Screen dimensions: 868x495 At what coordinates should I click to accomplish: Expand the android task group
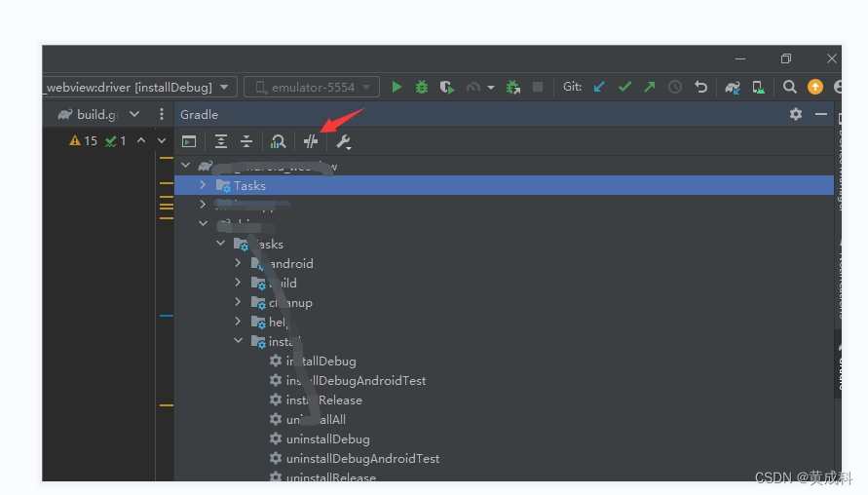pos(238,263)
